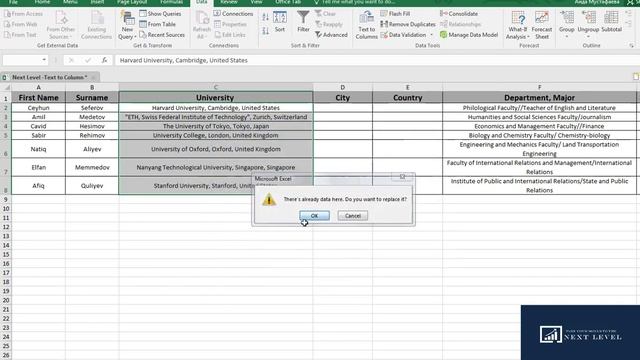Select The University of Tokyo cell
The width and height of the screenshot is (640, 360).
pyautogui.click(x=216, y=126)
